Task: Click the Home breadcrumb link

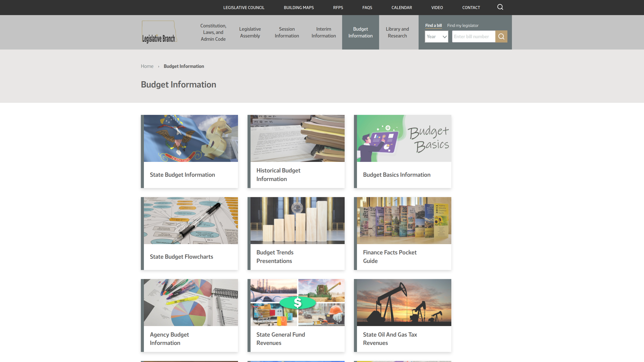Action: 147,66
